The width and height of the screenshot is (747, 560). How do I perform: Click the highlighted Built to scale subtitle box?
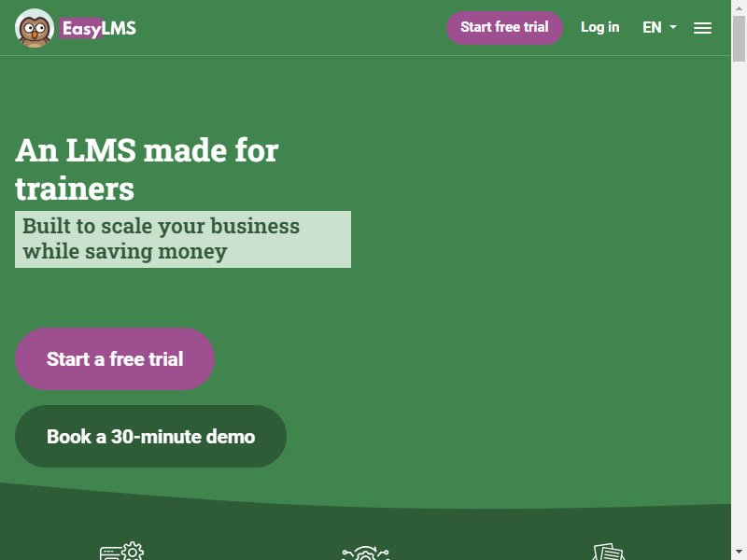tap(183, 239)
